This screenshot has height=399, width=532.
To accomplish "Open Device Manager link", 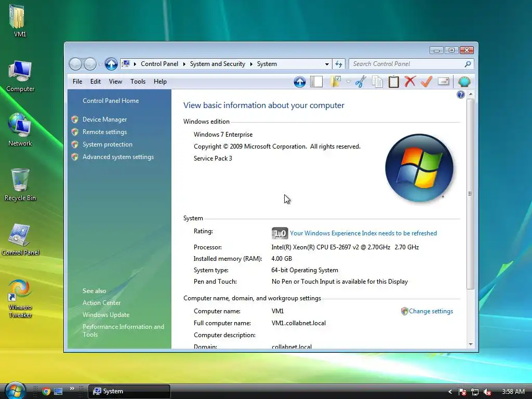I will coord(104,119).
